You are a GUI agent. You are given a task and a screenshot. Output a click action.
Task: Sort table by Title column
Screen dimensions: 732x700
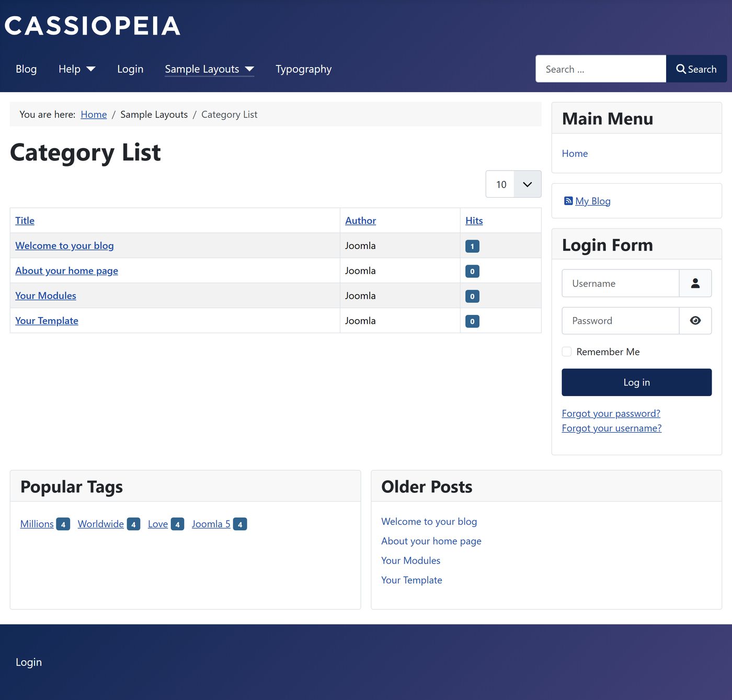pos(25,220)
